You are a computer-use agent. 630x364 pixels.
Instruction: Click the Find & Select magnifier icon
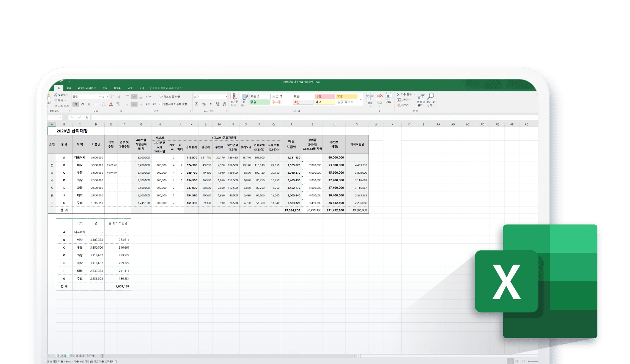tap(431, 97)
